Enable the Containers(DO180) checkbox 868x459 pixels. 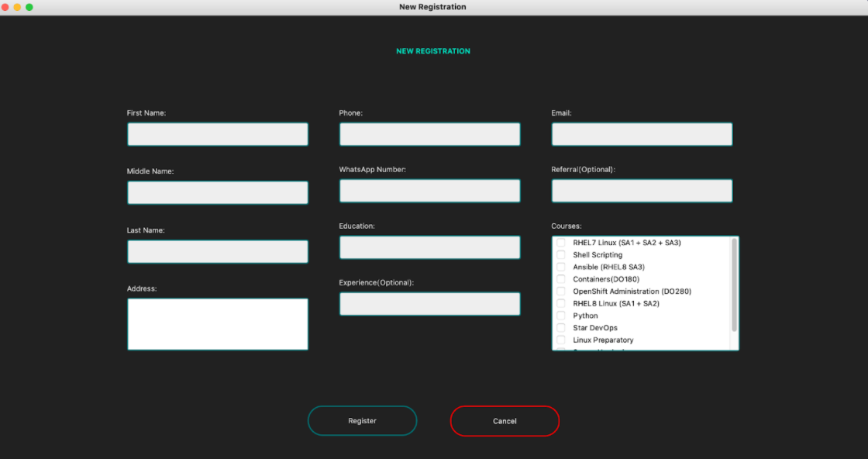pos(561,279)
